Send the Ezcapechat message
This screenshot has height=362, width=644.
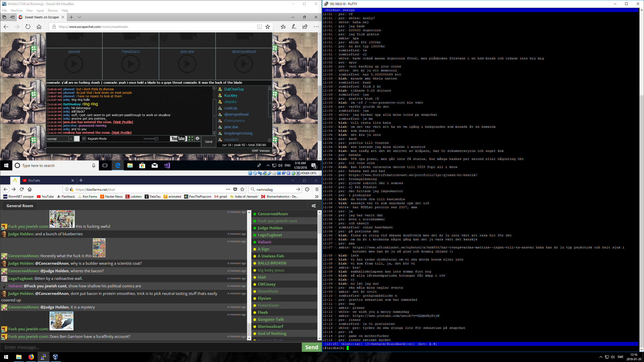(209, 142)
